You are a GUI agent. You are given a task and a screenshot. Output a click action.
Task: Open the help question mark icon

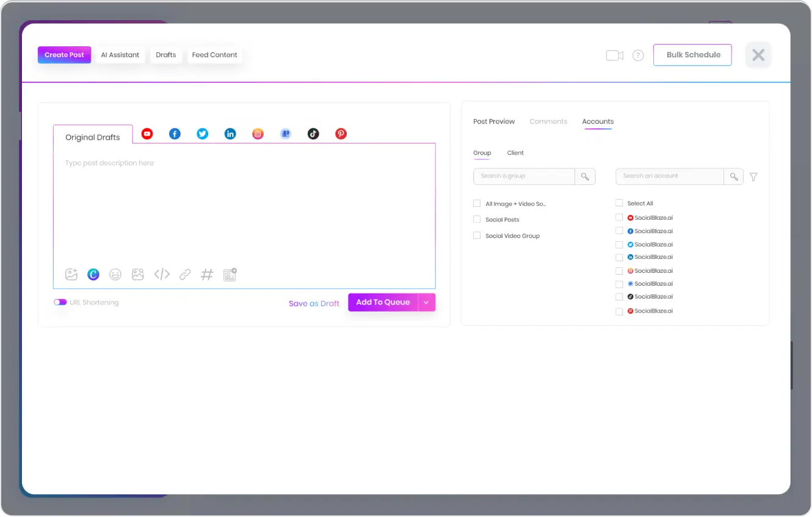[x=638, y=56]
